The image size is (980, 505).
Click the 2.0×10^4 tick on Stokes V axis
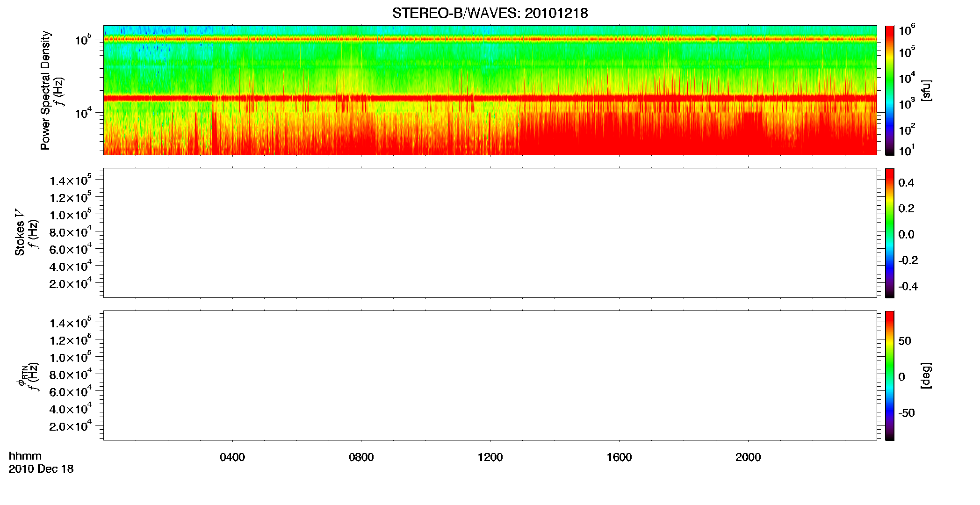pos(71,283)
